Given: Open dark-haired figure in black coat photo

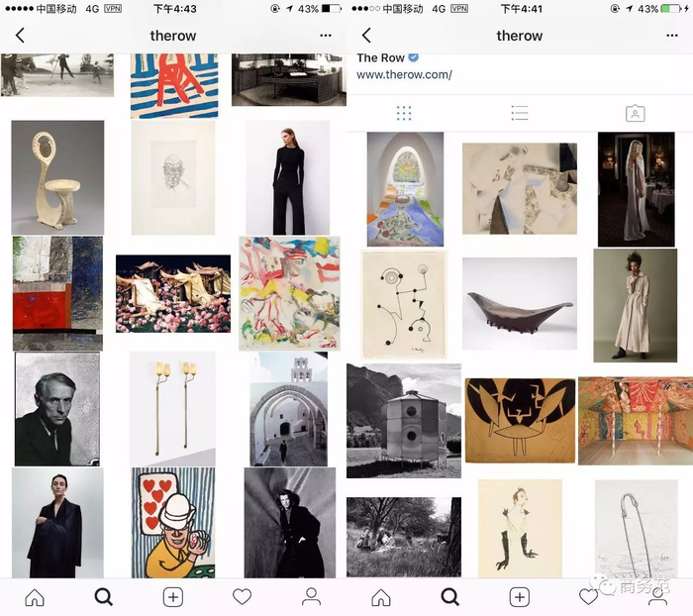Looking at the screenshot, I should click(290, 523).
